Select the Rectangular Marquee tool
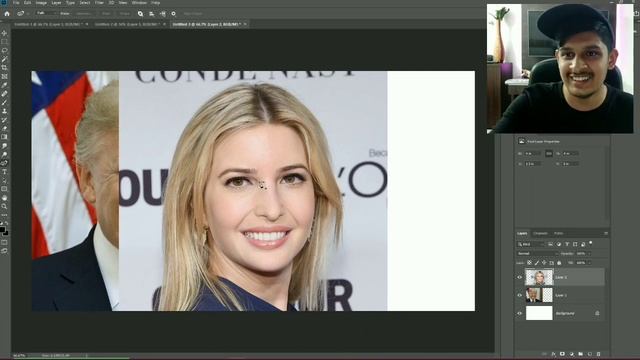The width and height of the screenshot is (640, 360). point(4,42)
